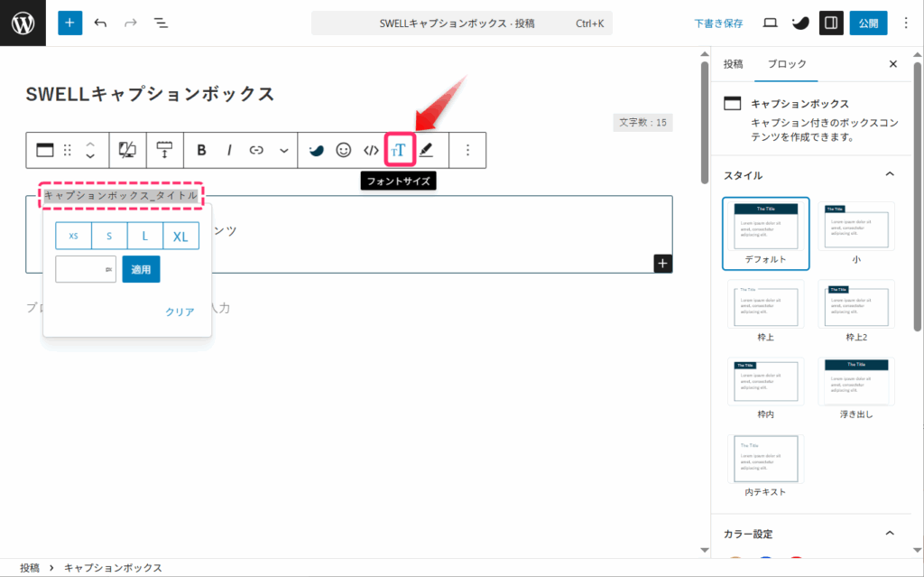
Task: Open the preview device icon
Action: click(770, 23)
